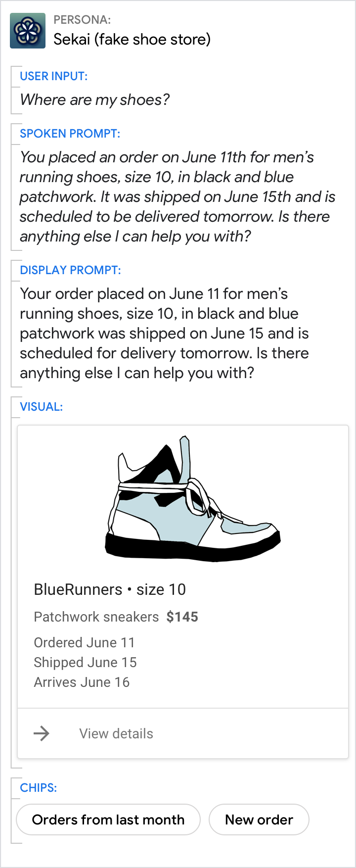Click the "Where are my shoes?" text

tap(94, 100)
